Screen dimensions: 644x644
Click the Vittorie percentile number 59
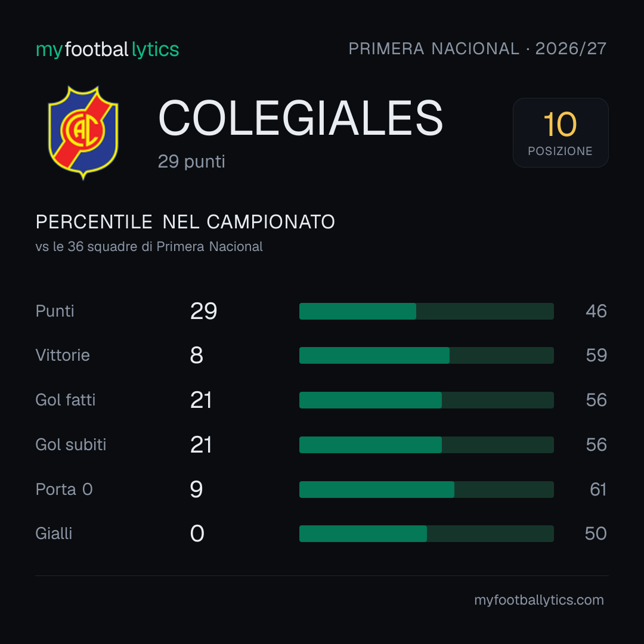596,355
